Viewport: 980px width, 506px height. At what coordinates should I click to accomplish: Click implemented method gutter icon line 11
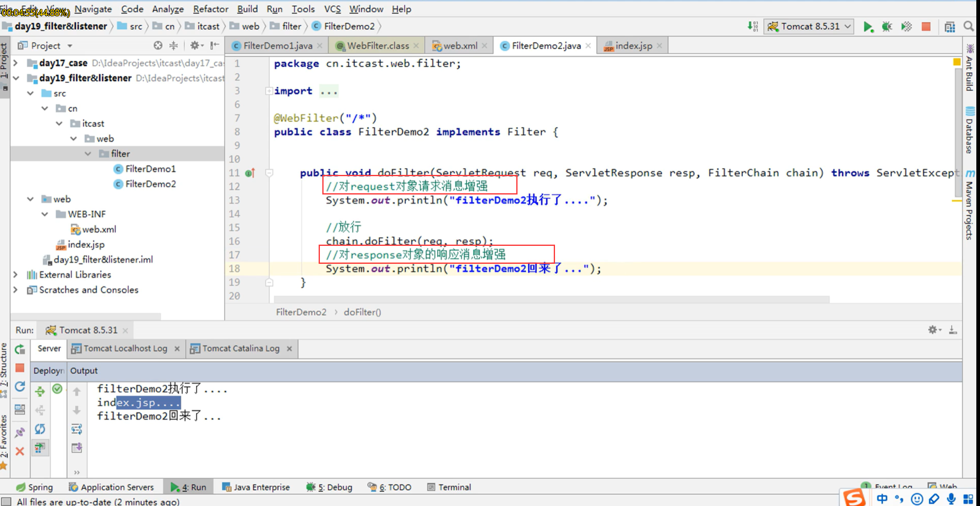250,173
